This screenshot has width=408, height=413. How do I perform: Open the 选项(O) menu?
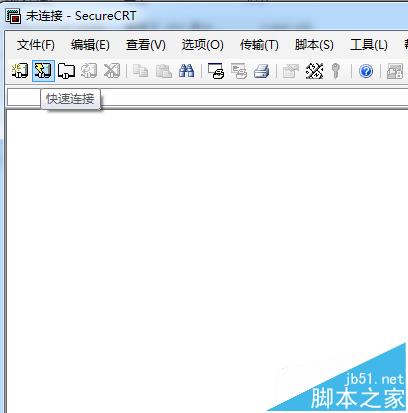(202, 45)
